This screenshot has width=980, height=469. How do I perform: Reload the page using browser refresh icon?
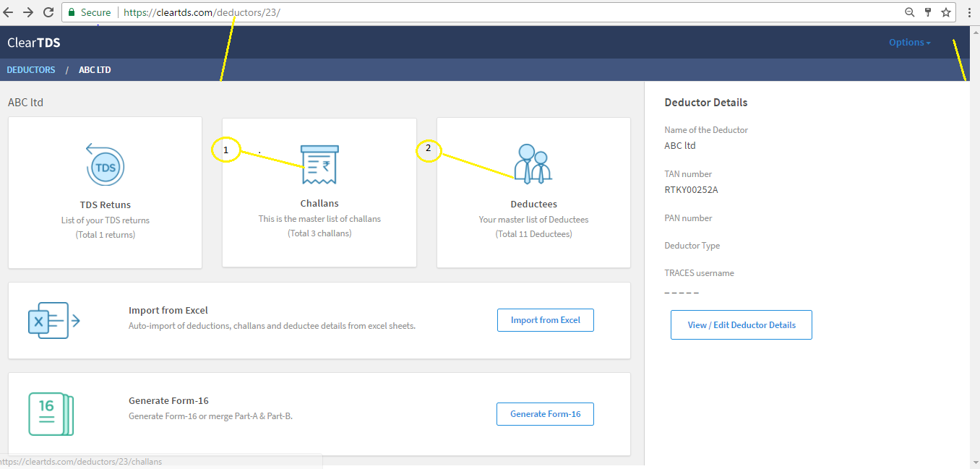[48, 12]
